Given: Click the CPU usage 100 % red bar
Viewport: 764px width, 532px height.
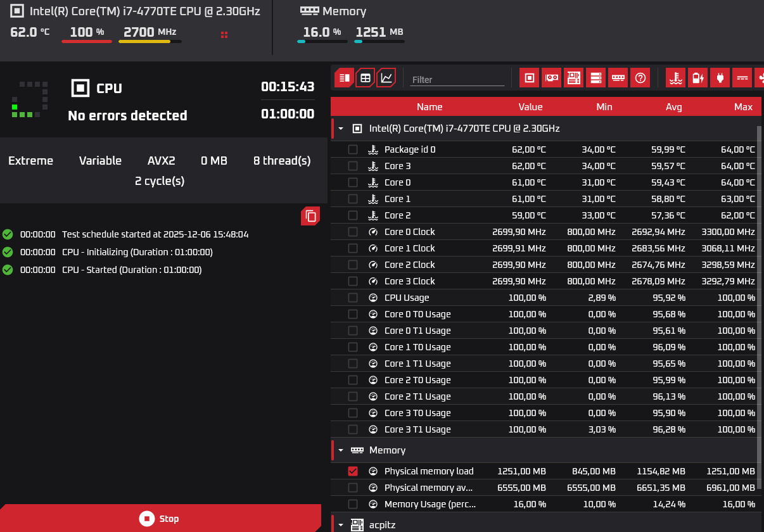Looking at the screenshot, I should click(87, 42).
